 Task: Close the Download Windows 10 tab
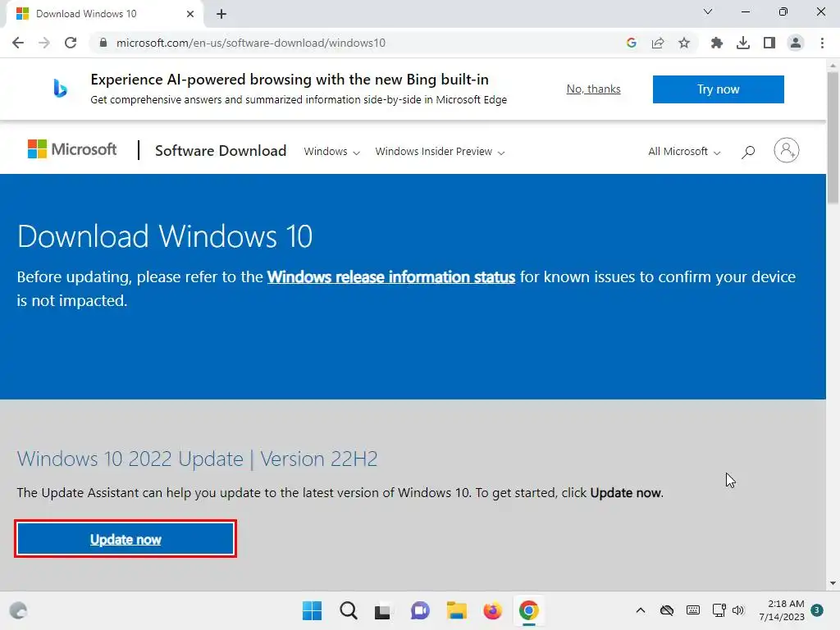tap(190, 14)
